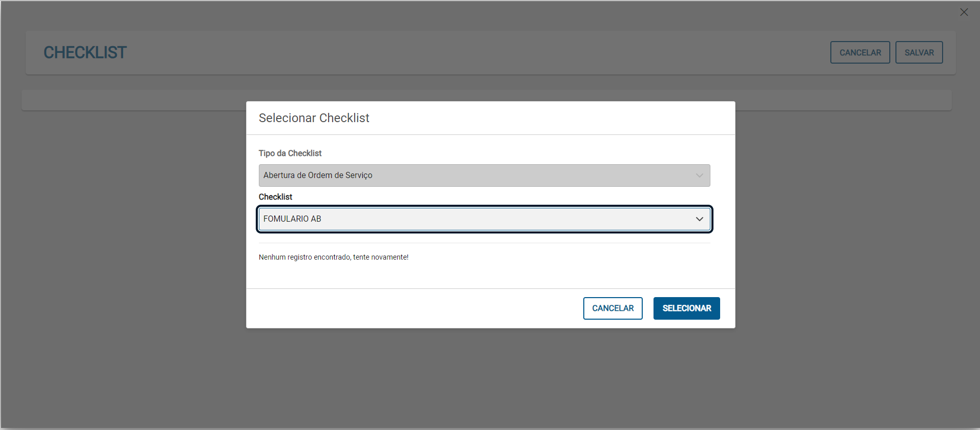Click the dialog footer area left of CANCELAR
The height and width of the screenshot is (430, 980).
410,308
